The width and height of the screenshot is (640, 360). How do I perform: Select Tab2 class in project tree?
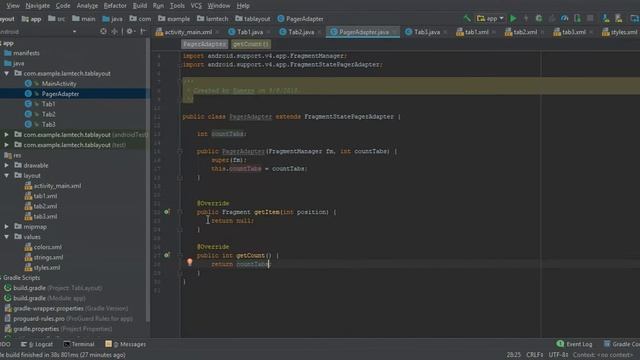48,114
